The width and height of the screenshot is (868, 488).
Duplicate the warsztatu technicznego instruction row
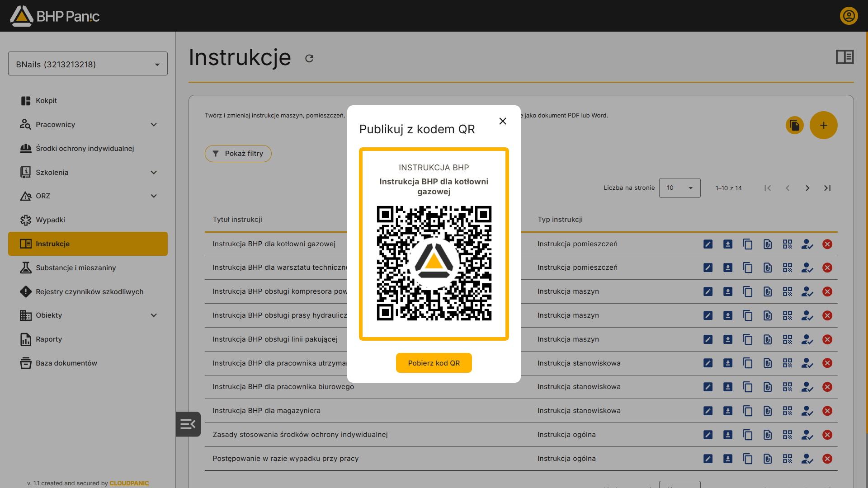[x=748, y=268]
